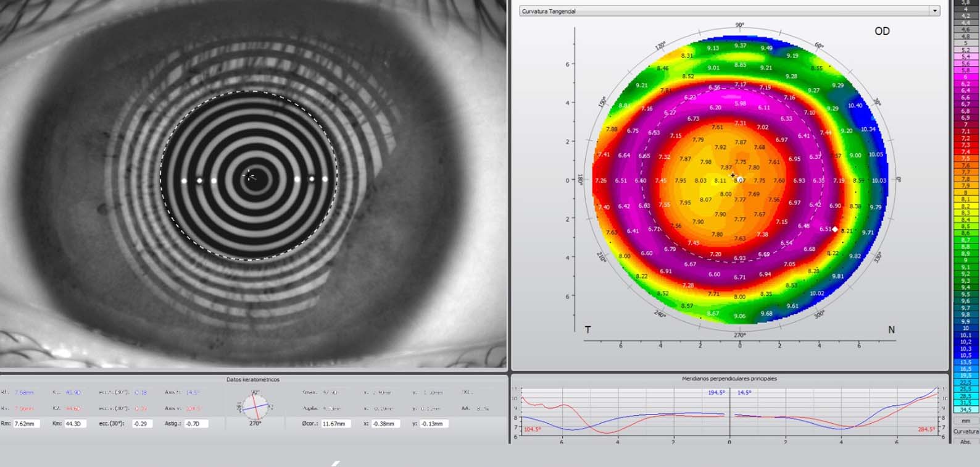Click the mm unit button under the color scale

pos(966,421)
